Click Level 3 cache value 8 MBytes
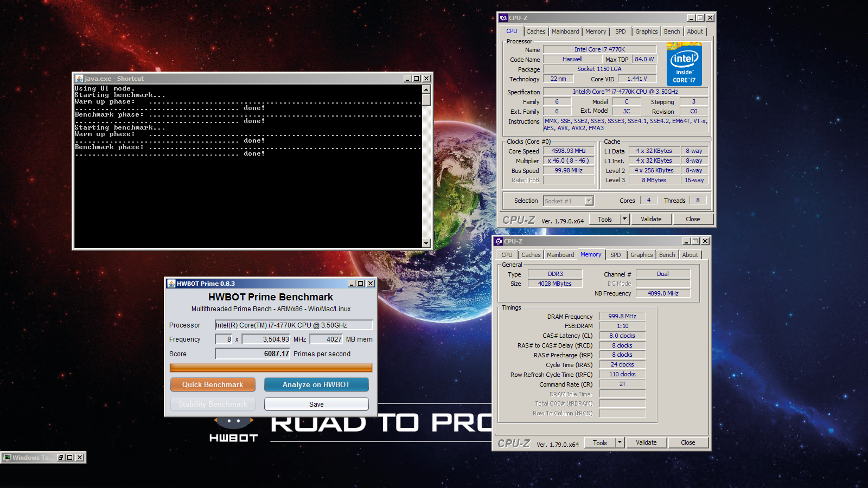Viewport: 868px width, 488px height. tap(654, 180)
